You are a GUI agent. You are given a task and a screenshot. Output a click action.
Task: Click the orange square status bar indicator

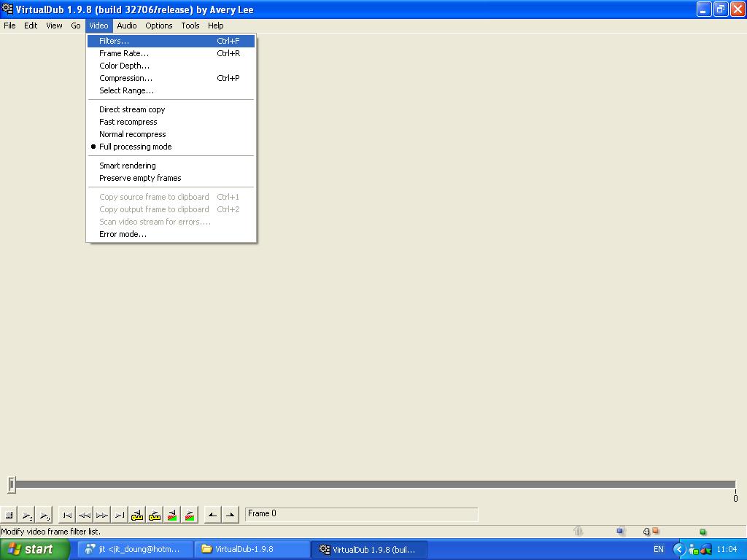[656, 531]
